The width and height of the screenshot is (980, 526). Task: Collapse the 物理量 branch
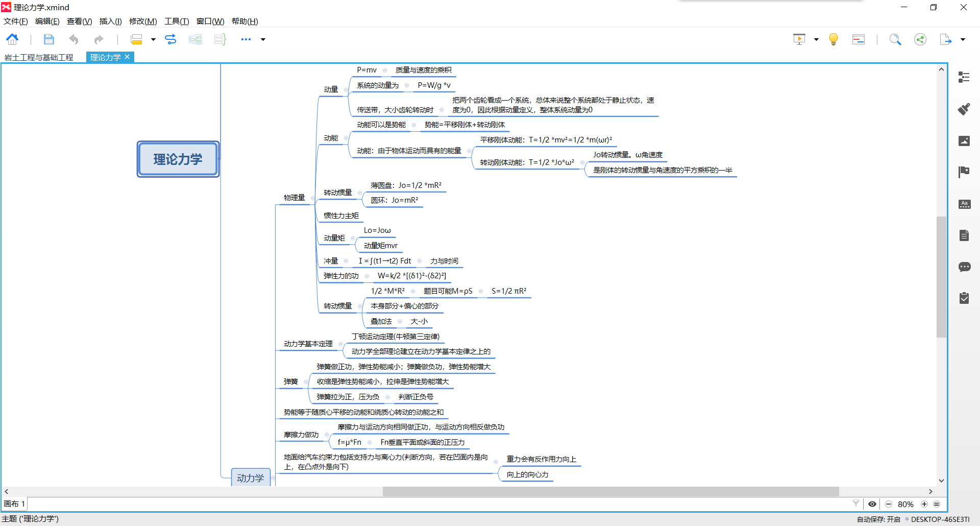[x=313, y=198]
